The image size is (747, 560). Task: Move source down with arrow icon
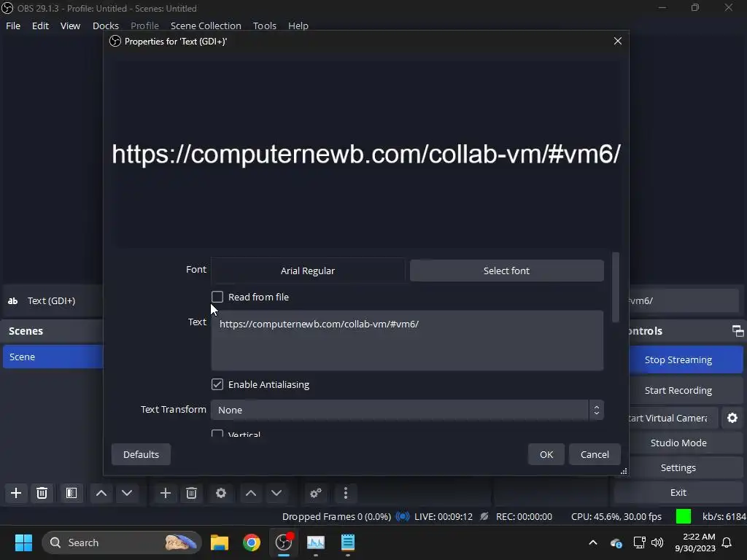coord(276,493)
